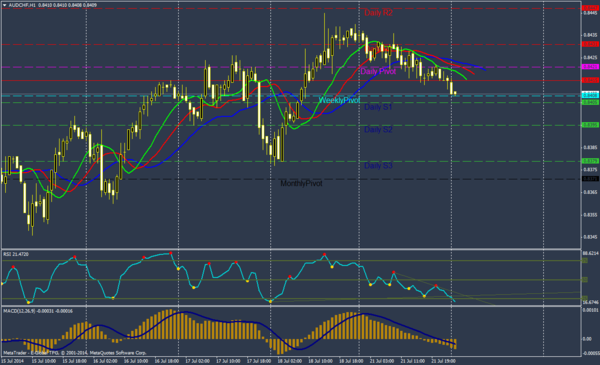Viewport: 600px width, 365px height.
Task: Click the green Daily S3 price tag
Action: tap(590, 161)
